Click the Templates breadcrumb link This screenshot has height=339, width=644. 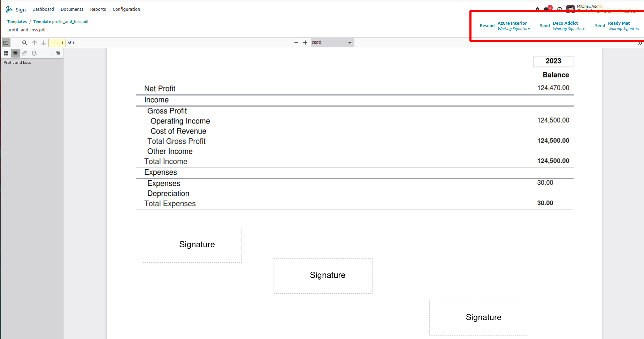point(17,22)
